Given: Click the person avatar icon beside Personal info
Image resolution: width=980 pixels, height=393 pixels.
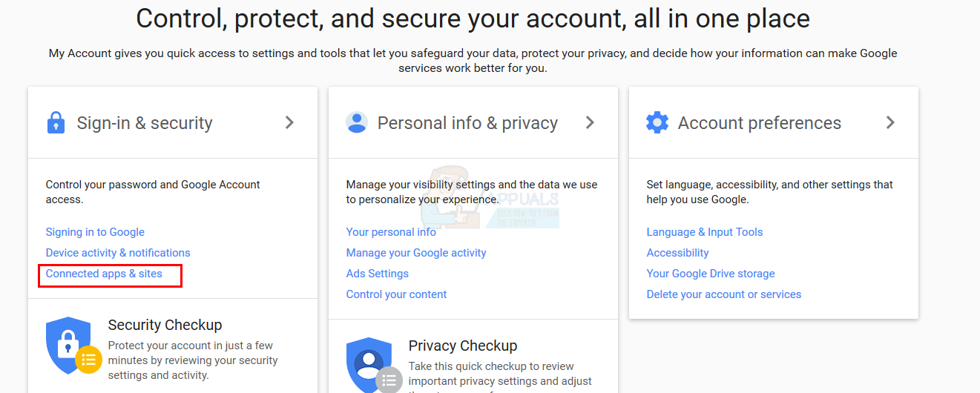Looking at the screenshot, I should tap(357, 123).
